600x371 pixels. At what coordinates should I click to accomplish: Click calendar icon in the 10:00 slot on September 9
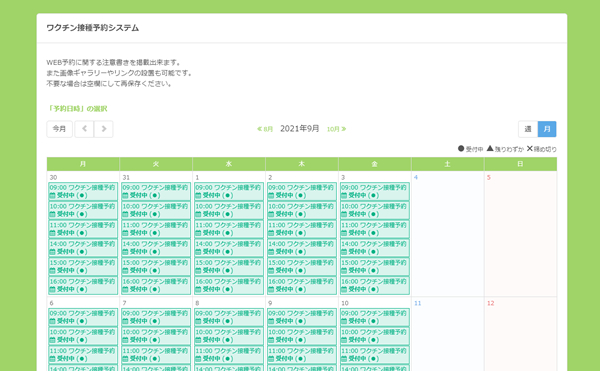[271, 340]
